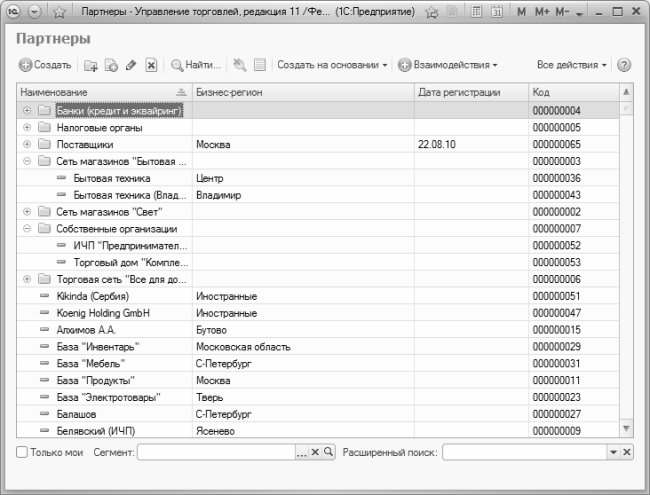Click the code cell 000000065
The height and width of the screenshot is (495, 650).
point(574,144)
